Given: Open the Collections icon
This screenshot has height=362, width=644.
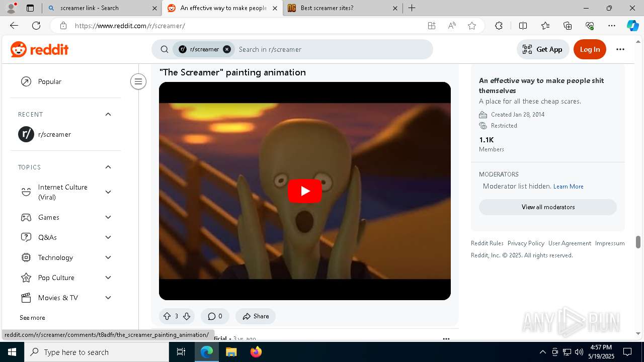Looking at the screenshot, I should [568, 26].
